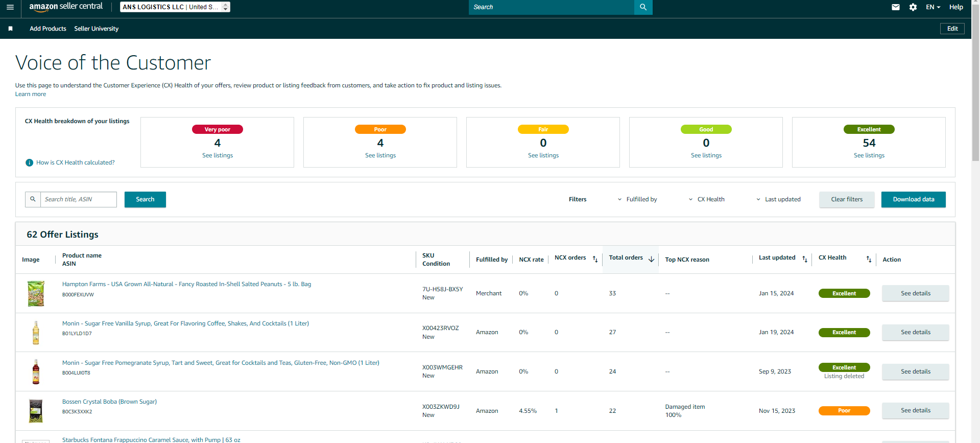Viewport: 980px width, 443px height.
Task: Select the Nov 15, 2023 date
Action: [777, 411]
